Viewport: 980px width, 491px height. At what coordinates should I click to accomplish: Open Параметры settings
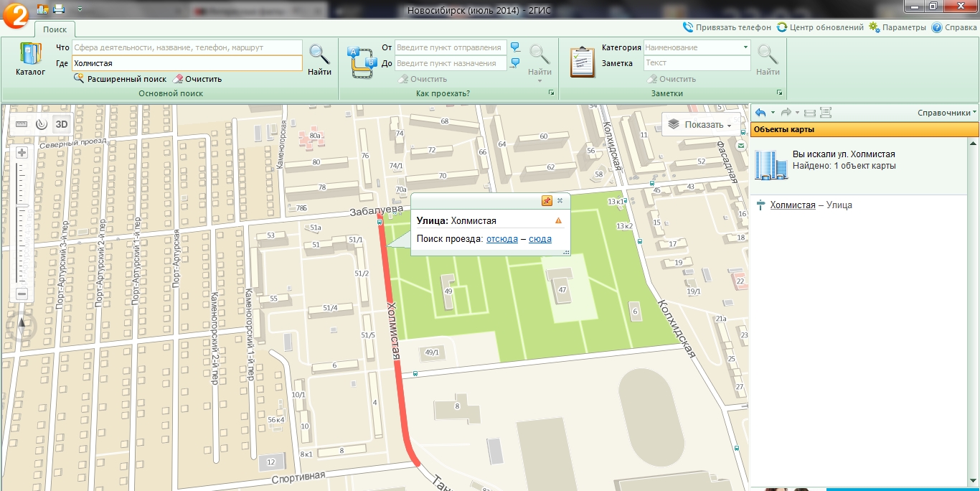point(897,27)
